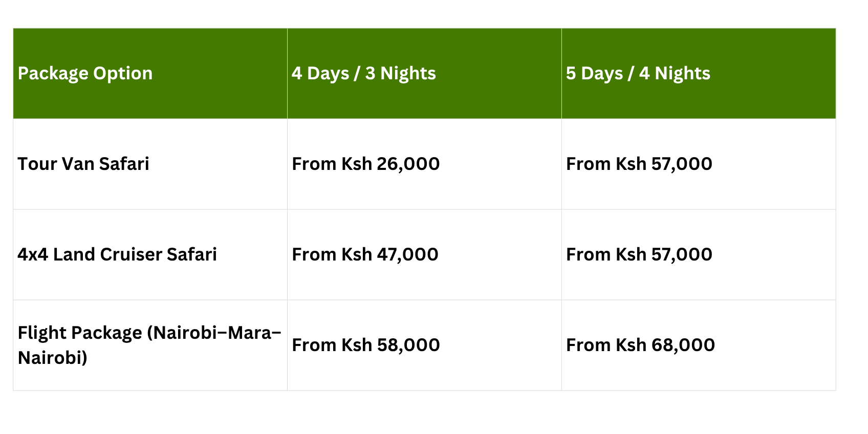Select Tour Van Safari's 5-day price
This screenshot has height=434, width=868.
[x=639, y=164]
